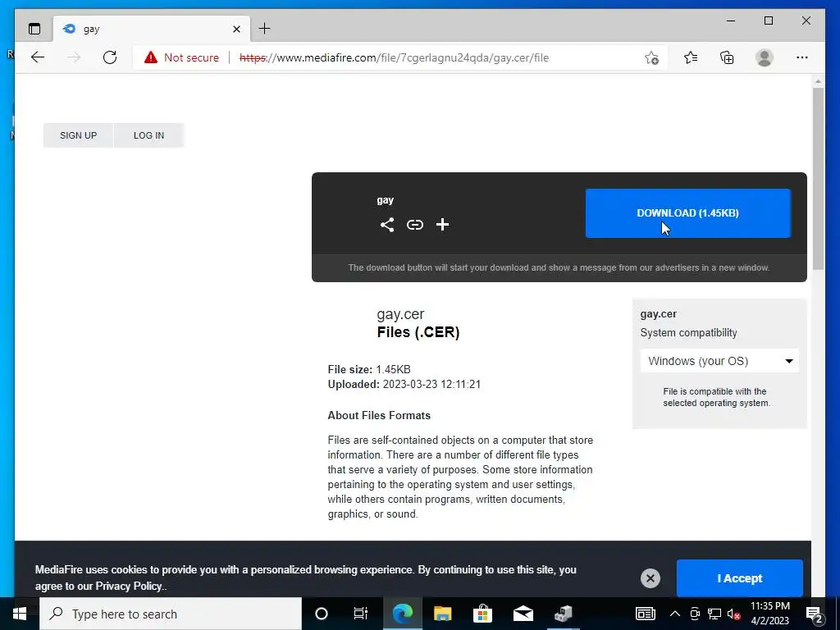
Task: Click the muted volume tray icon
Action: point(734,614)
